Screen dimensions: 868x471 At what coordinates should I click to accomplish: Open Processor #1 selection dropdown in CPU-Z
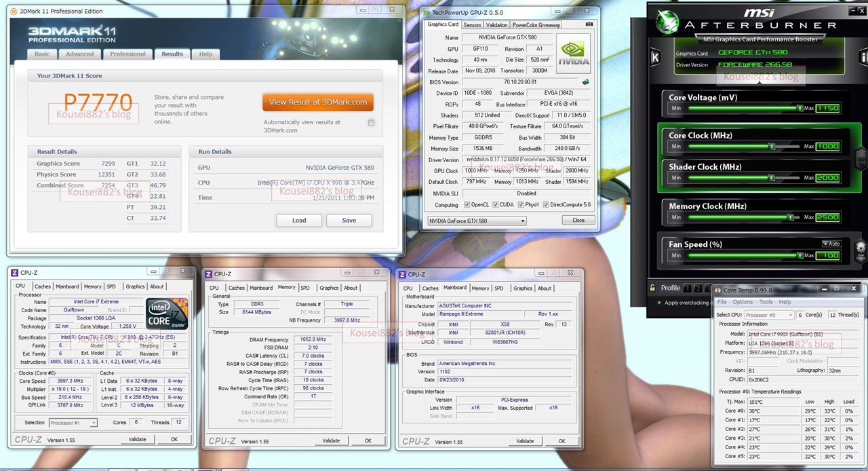click(73, 423)
